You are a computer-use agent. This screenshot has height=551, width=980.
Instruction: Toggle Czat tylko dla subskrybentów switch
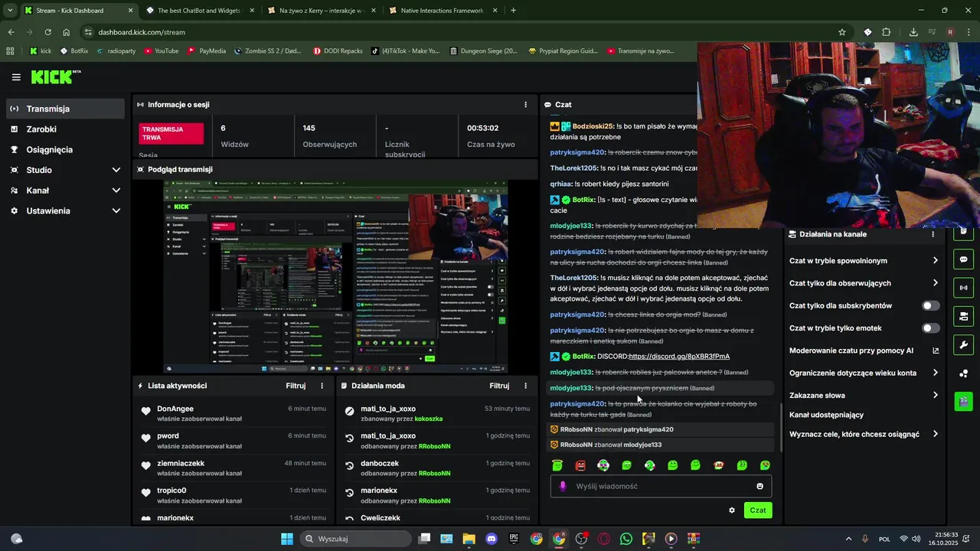click(930, 305)
